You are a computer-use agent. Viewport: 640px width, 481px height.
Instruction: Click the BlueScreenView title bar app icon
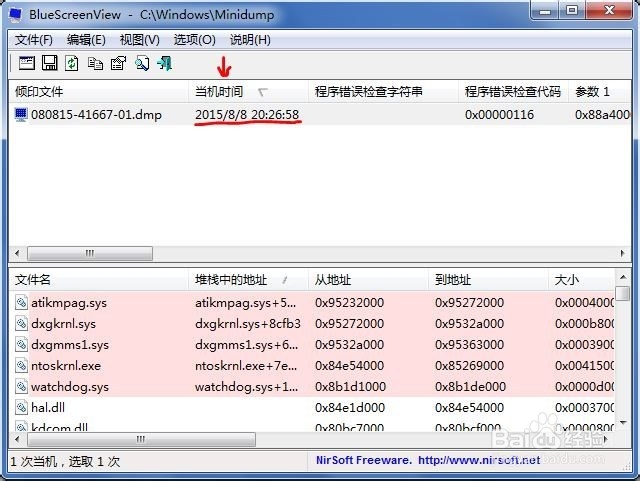click(x=16, y=14)
